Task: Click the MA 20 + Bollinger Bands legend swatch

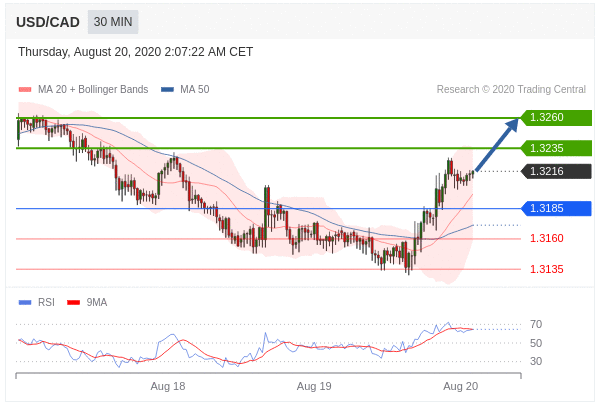Action: coord(25,90)
